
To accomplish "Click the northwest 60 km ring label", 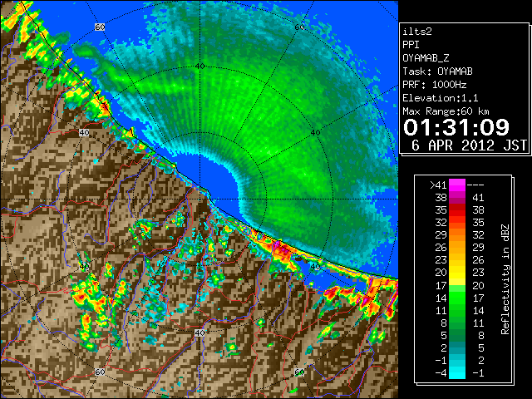I will coord(100,27).
